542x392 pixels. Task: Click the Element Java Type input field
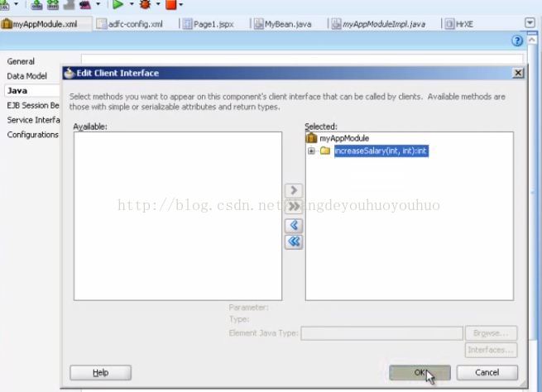381,333
